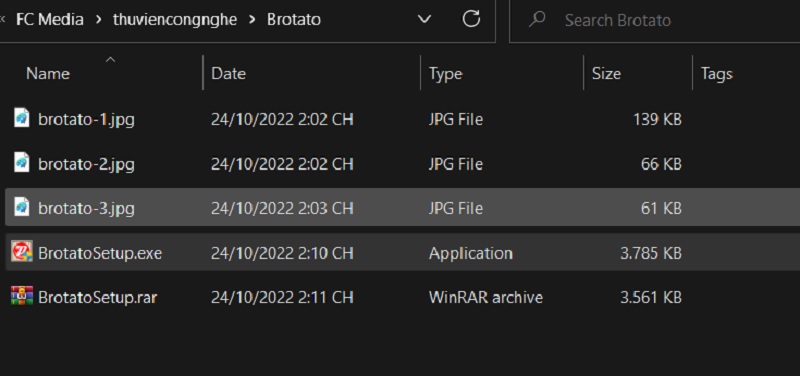Refresh the Brotato folder view
This screenshot has width=800, height=376.
(471, 19)
